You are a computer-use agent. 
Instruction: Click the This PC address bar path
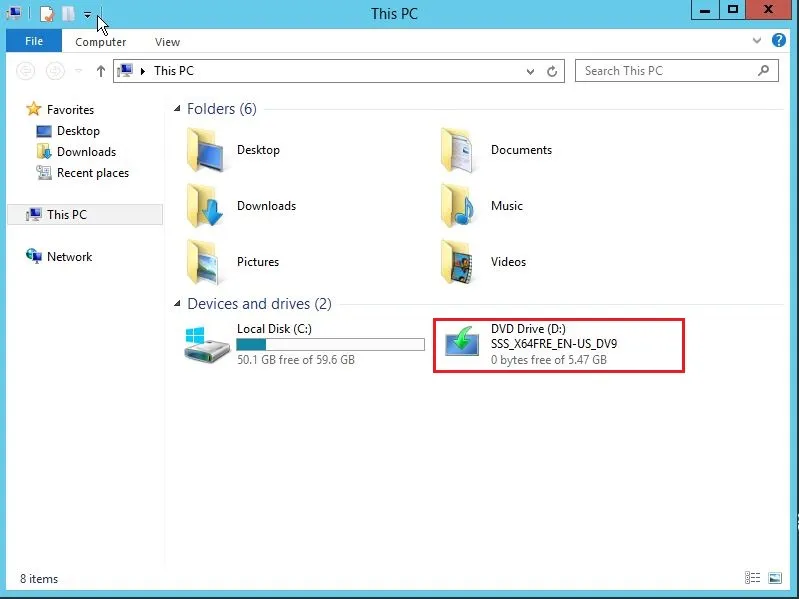[x=174, y=71]
